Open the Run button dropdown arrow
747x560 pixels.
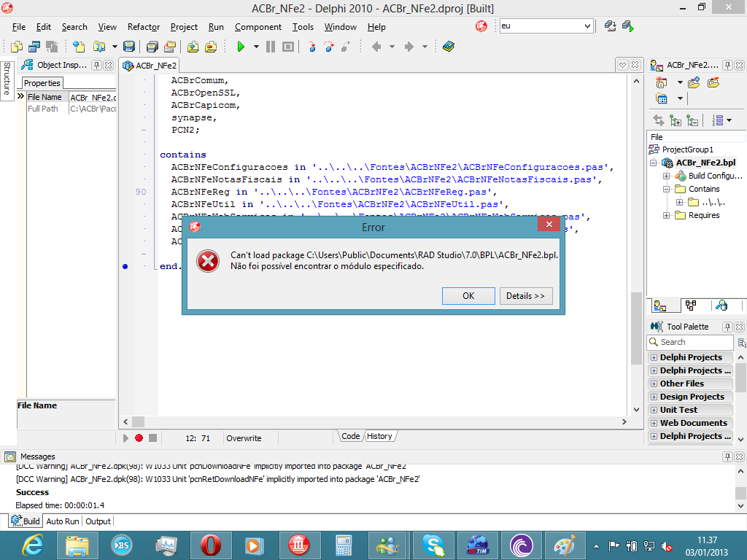coord(256,47)
